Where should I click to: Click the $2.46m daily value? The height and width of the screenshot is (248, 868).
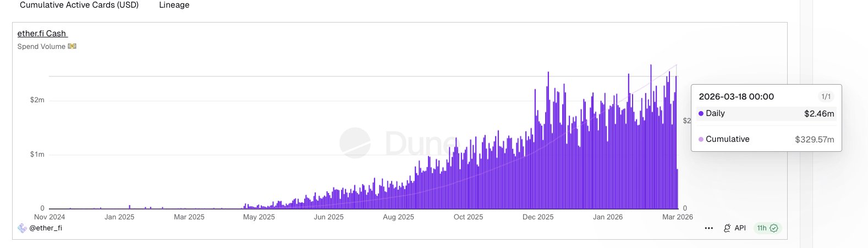click(x=819, y=114)
